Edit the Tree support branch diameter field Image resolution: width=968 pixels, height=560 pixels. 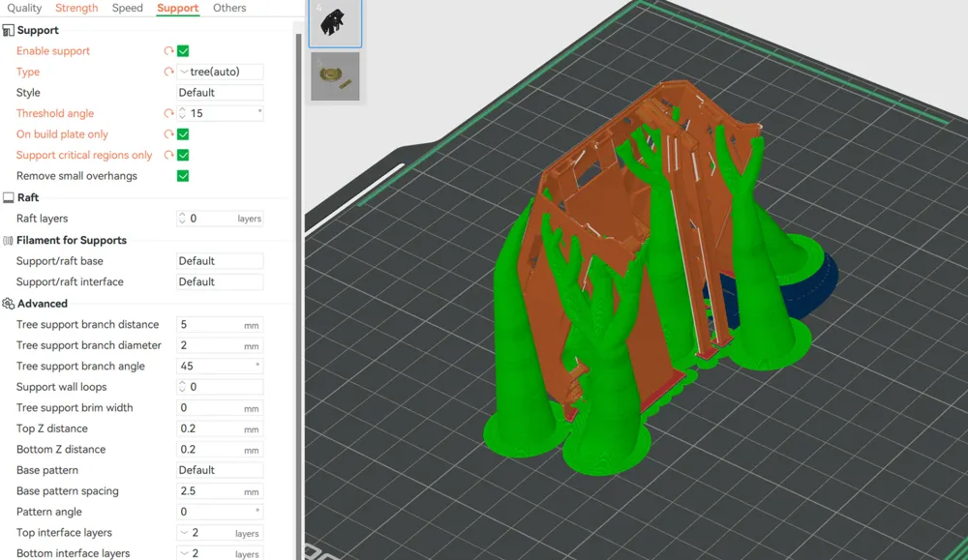(220, 345)
